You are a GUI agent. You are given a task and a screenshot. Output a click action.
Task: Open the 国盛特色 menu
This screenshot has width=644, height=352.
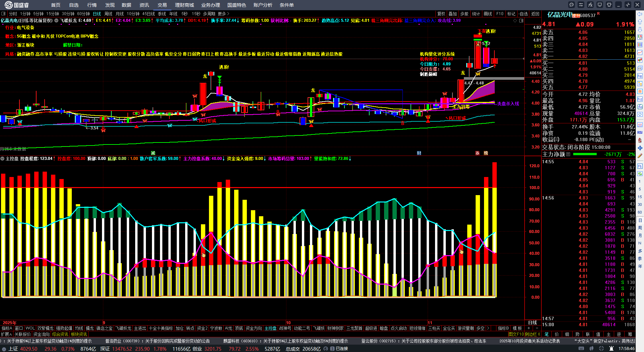pos(237,5)
